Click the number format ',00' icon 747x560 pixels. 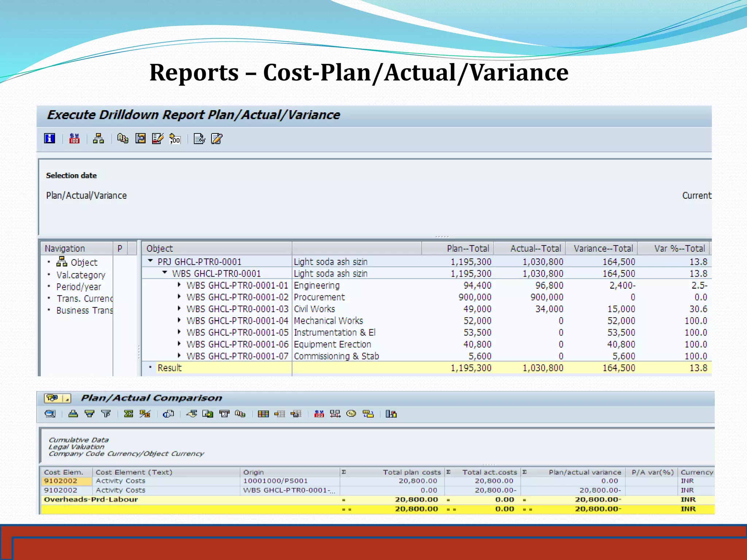(x=175, y=139)
